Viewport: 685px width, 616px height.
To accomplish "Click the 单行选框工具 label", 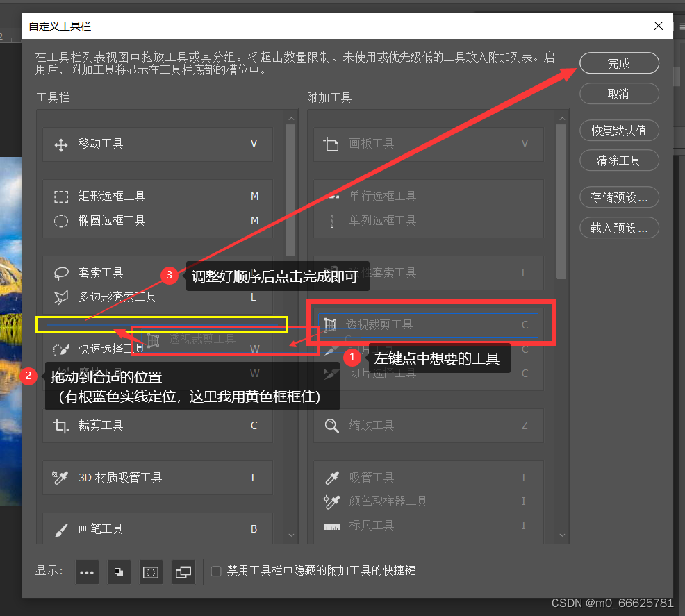I will [x=383, y=197].
